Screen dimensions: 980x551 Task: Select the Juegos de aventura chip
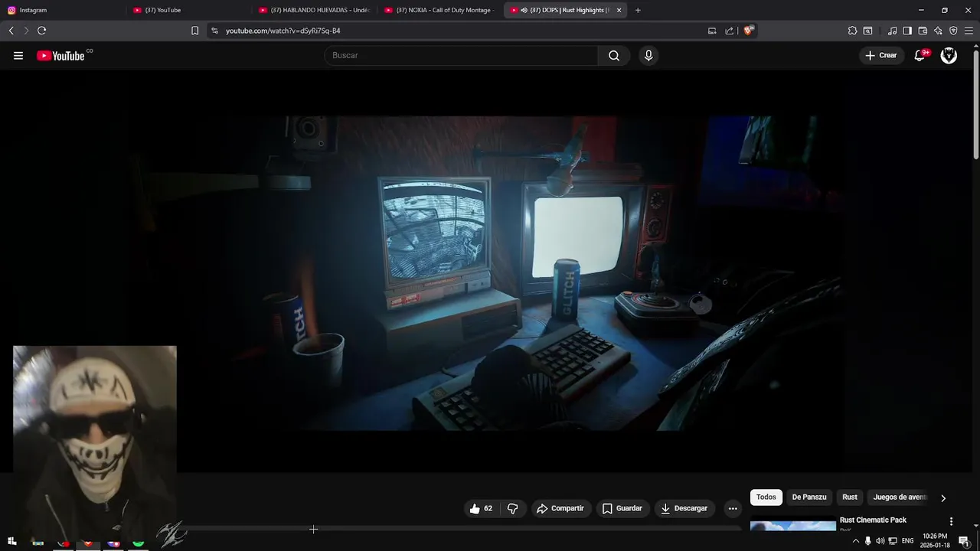pyautogui.click(x=900, y=497)
